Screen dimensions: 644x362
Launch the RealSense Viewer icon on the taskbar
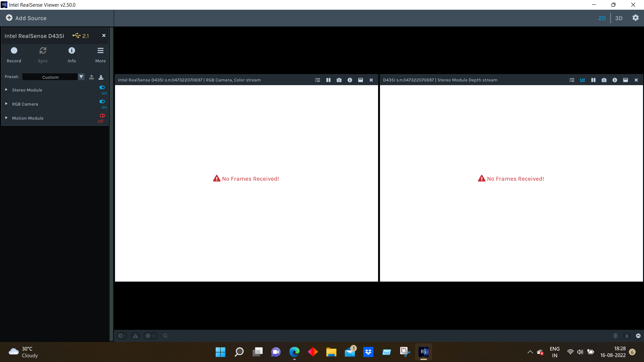point(423,352)
